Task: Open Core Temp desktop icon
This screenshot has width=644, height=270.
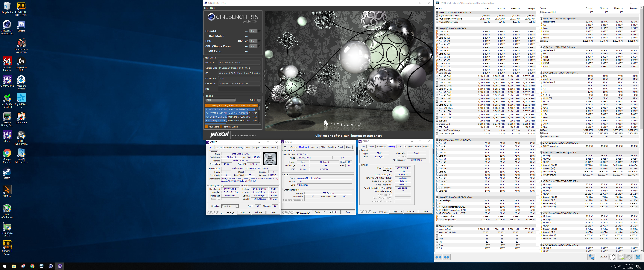Action: click(21, 118)
